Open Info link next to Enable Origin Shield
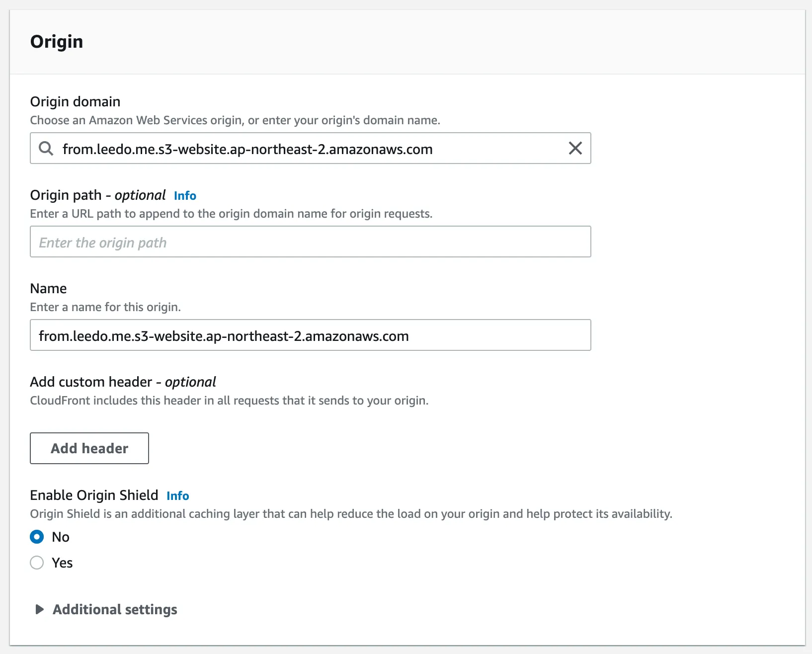 177,496
